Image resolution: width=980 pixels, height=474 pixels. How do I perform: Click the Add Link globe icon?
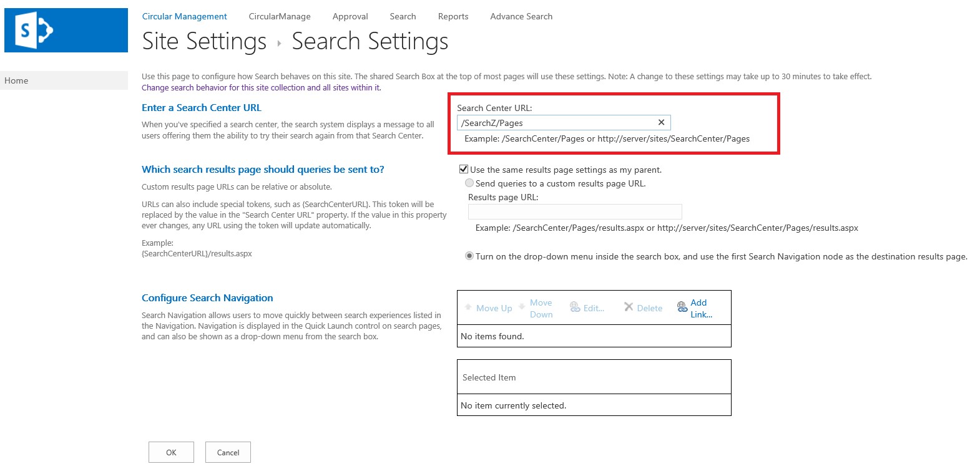click(x=682, y=307)
